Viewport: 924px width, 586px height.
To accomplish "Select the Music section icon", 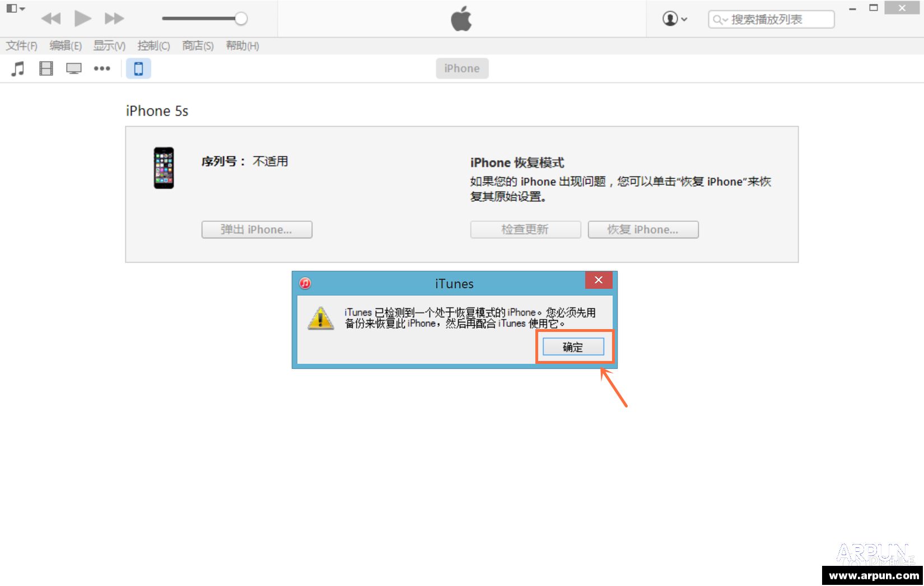I will pos(16,68).
